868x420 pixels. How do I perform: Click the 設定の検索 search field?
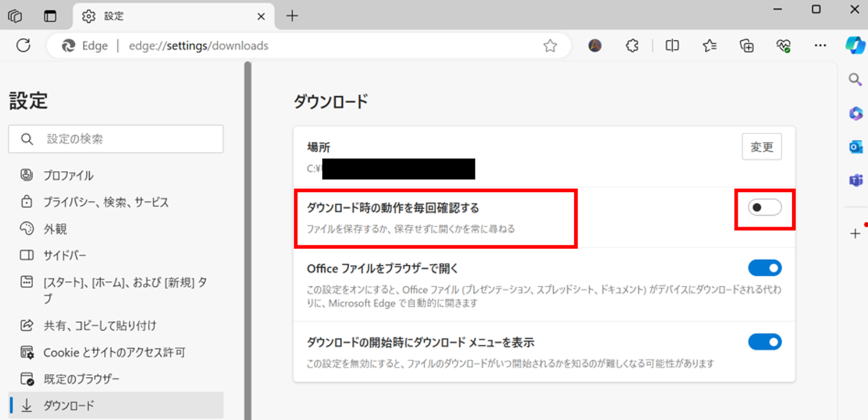[x=116, y=139]
